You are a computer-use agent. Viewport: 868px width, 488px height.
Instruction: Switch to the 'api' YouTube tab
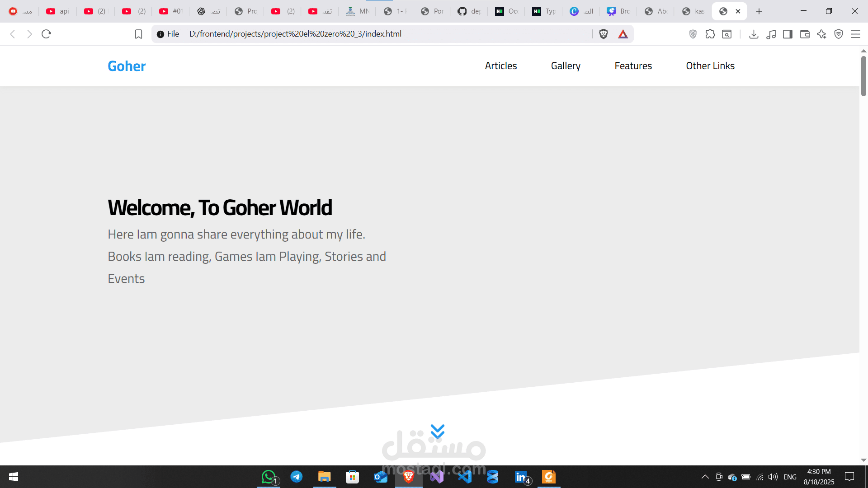57,11
